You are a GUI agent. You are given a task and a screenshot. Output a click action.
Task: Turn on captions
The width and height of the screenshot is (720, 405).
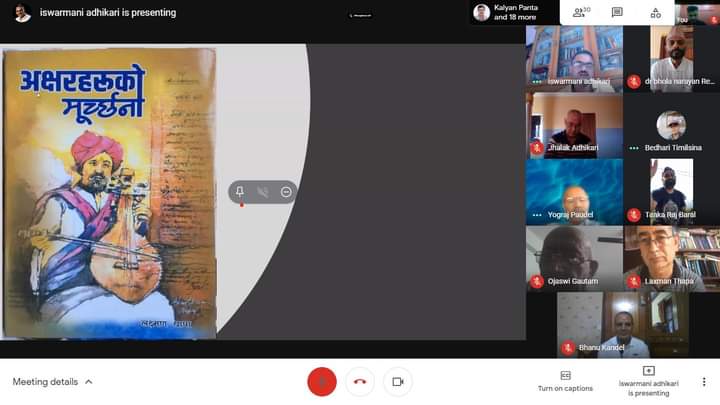pyautogui.click(x=565, y=382)
